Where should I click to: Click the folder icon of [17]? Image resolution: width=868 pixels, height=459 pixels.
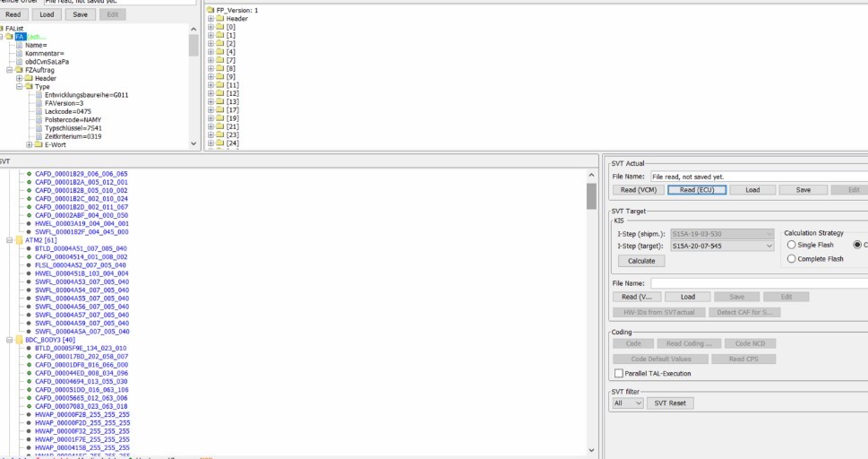pos(219,109)
